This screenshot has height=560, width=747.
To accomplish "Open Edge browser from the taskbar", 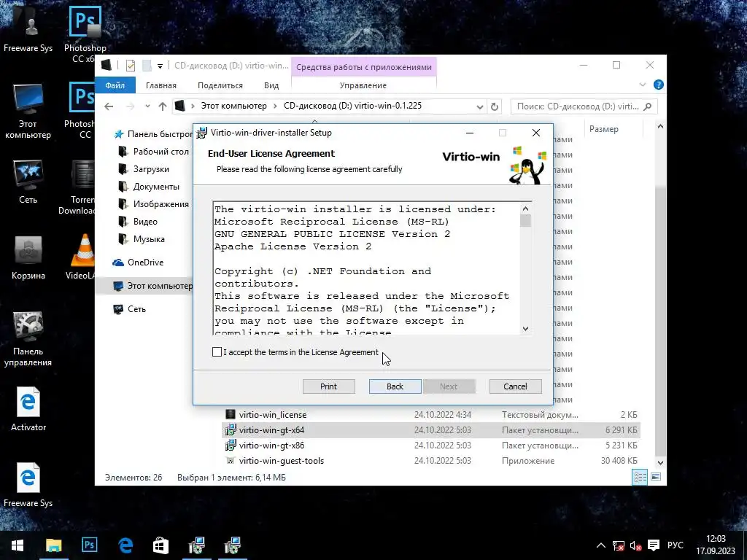I will 125,545.
